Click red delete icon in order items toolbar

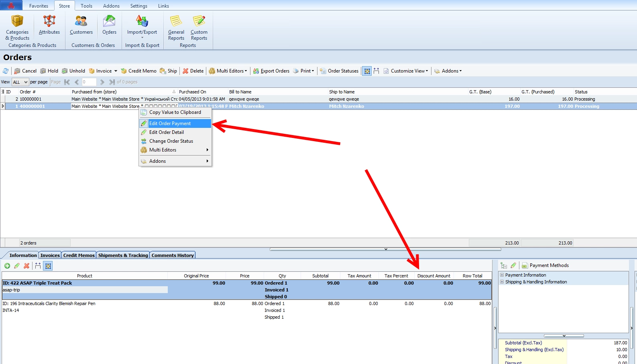pyautogui.click(x=26, y=266)
